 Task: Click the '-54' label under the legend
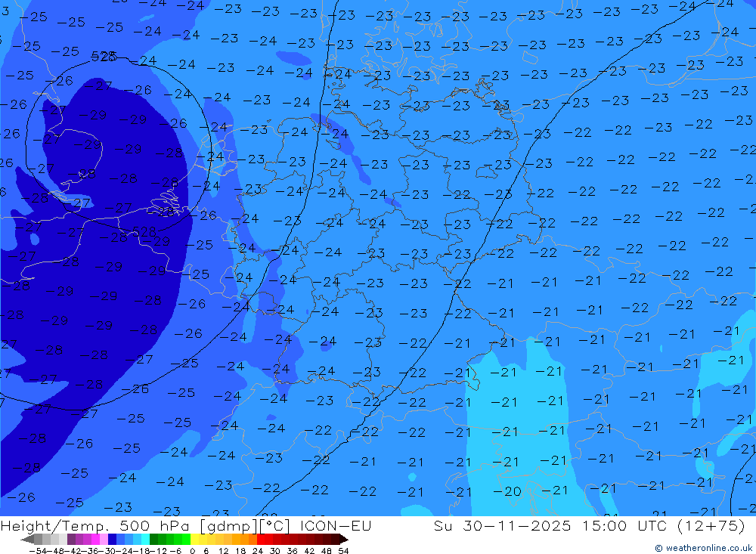coord(38,551)
